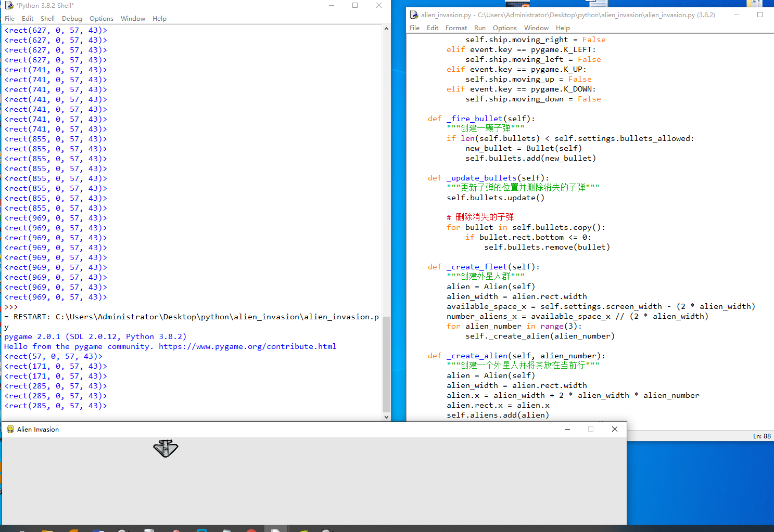This screenshot has height=532, width=774.
Task: Open the Window menu in the Python Shell
Action: tap(133, 18)
